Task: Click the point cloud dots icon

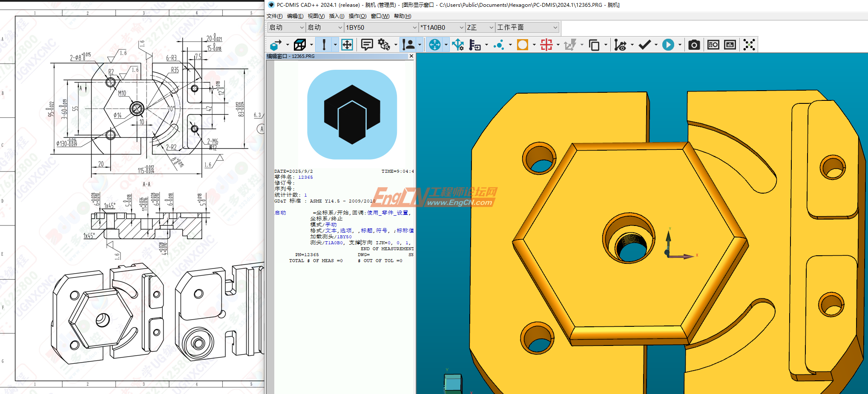Action: pos(749,45)
